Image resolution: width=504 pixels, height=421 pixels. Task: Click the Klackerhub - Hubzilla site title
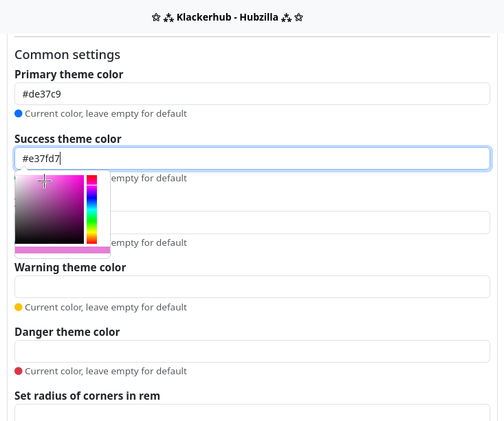pos(227,17)
